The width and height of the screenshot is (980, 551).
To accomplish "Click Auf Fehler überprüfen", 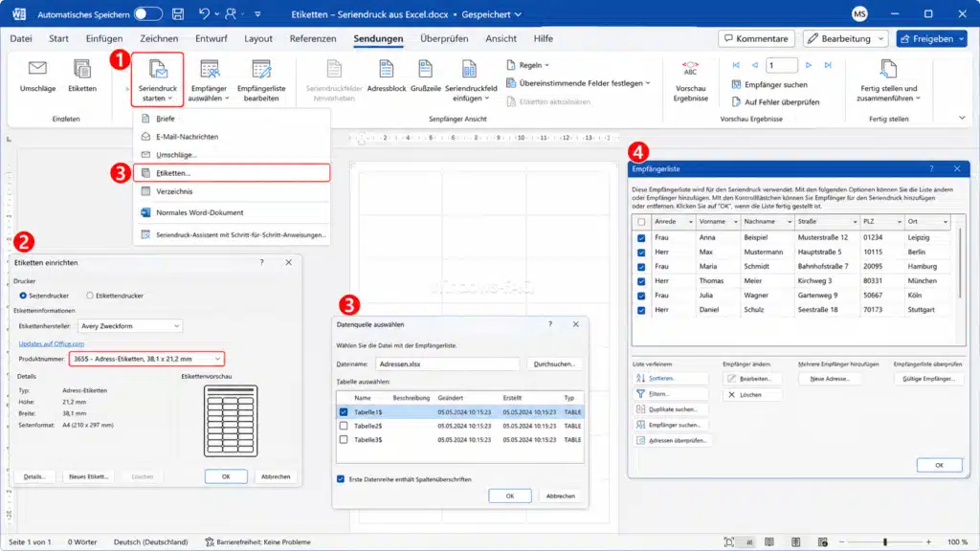I will click(775, 101).
